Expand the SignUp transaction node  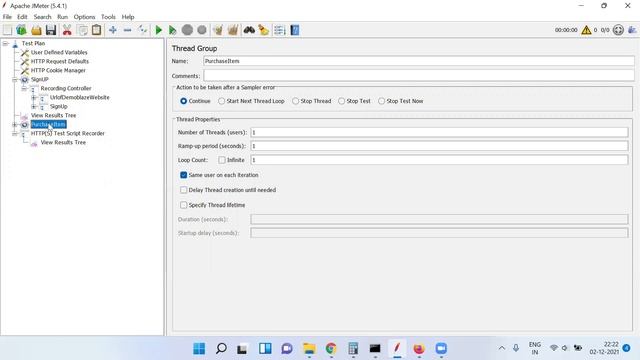pos(34,107)
